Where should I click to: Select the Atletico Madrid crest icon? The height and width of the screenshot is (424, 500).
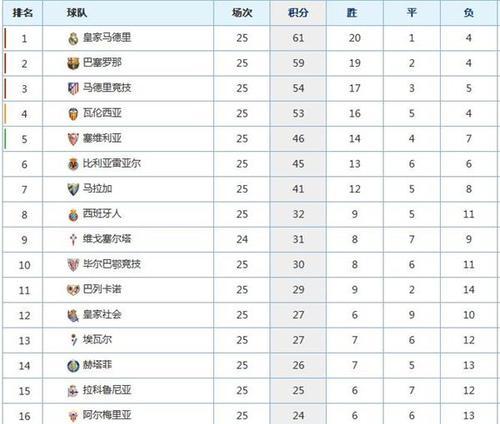point(73,89)
